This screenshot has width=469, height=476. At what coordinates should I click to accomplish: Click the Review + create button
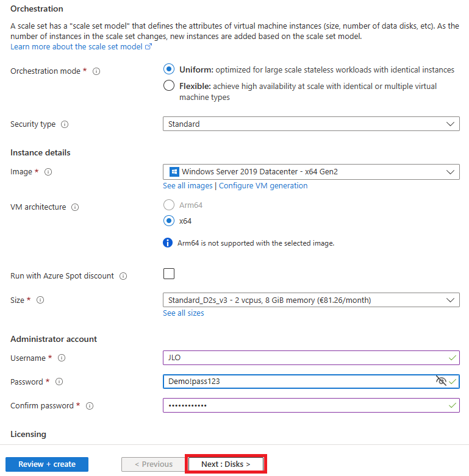click(47, 464)
